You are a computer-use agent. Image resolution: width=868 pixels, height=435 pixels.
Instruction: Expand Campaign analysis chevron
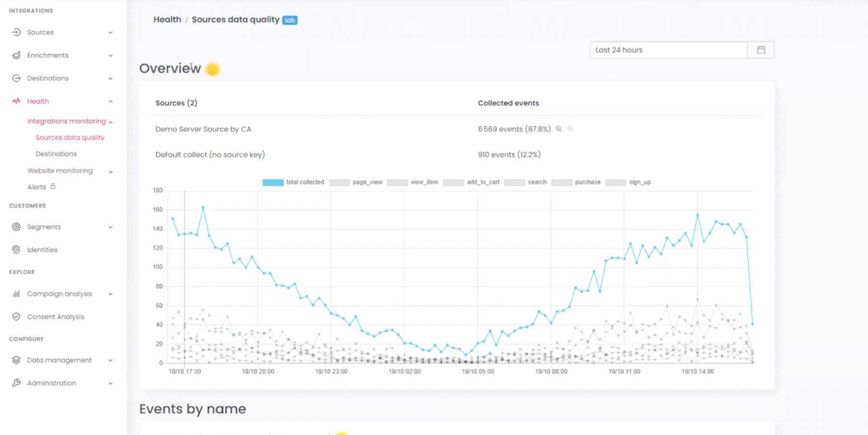(x=111, y=294)
